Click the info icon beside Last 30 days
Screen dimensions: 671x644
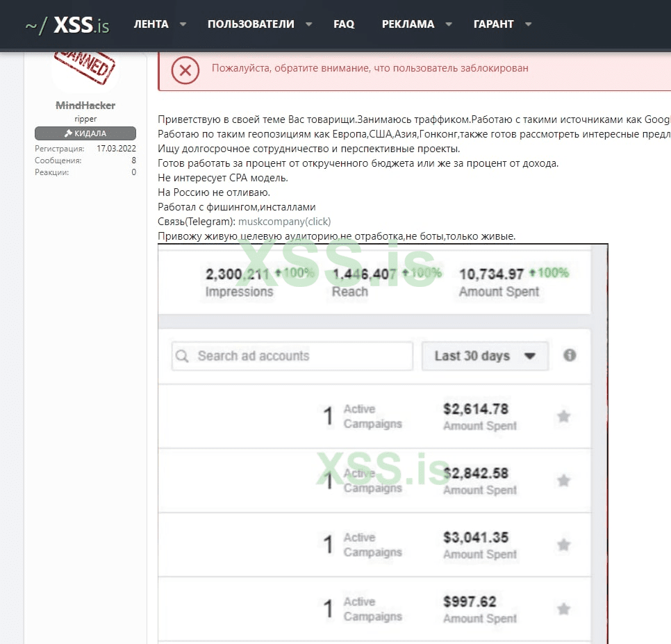coord(570,355)
